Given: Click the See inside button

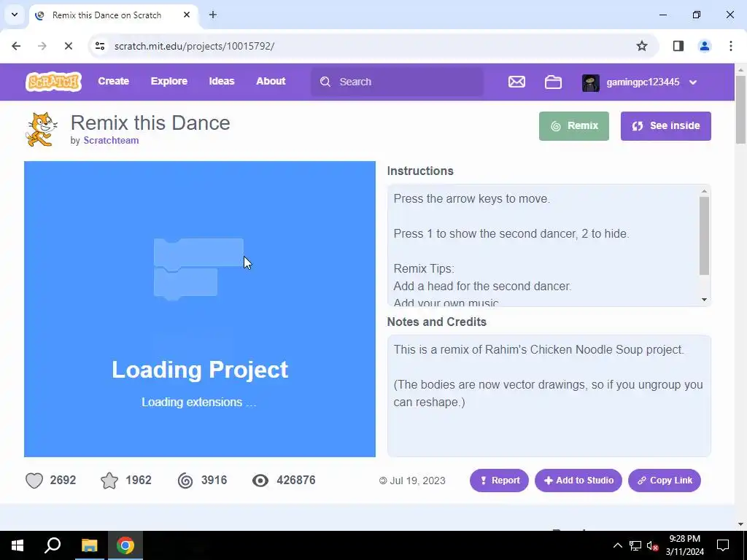Looking at the screenshot, I should [665, 125].
